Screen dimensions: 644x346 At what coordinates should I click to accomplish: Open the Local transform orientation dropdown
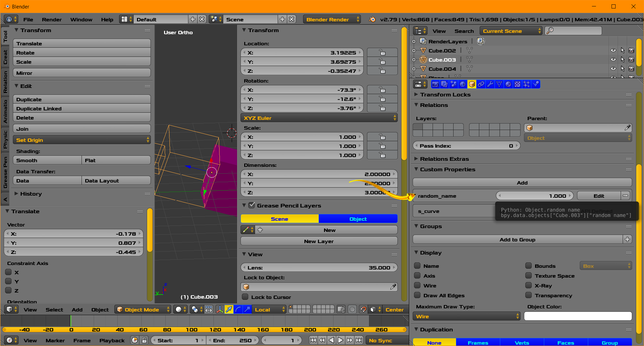(x=269, y=309)
